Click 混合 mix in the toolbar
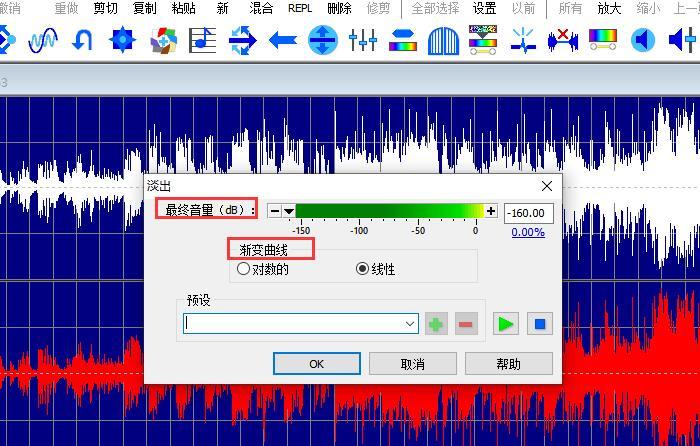 coord(261,8)
